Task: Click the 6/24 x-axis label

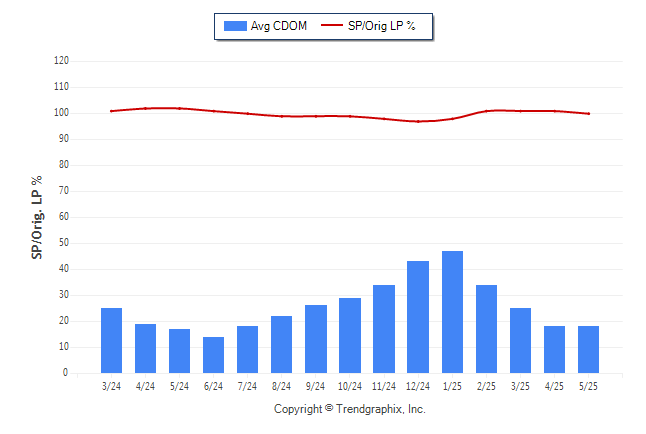Action: point(213,386)
